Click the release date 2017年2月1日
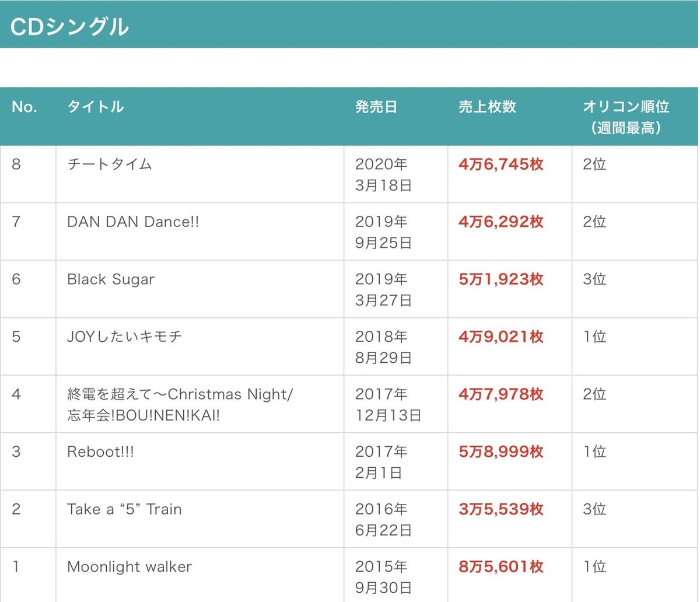Image resolution: width=700 pixels, height=602 pixels. [381, 463]
